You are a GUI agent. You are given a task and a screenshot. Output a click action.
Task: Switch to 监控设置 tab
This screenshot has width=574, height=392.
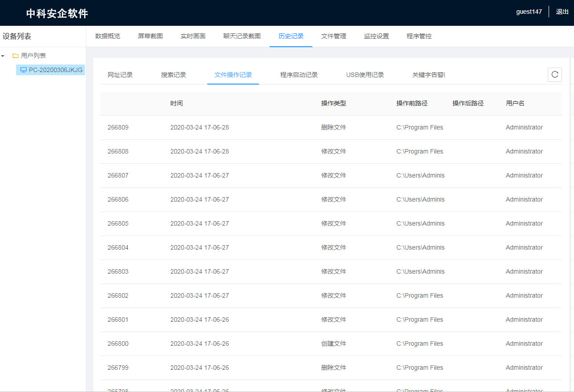tap(376, 36)
